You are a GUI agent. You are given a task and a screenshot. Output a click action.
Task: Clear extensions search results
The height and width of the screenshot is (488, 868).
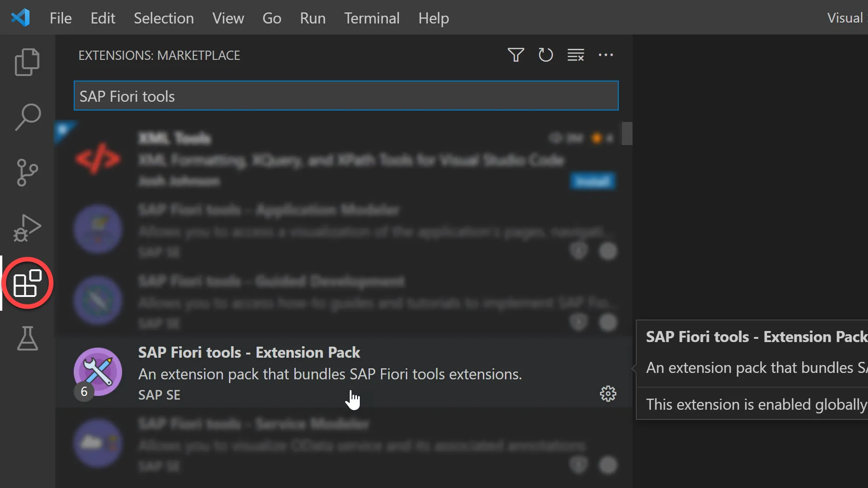575,55
